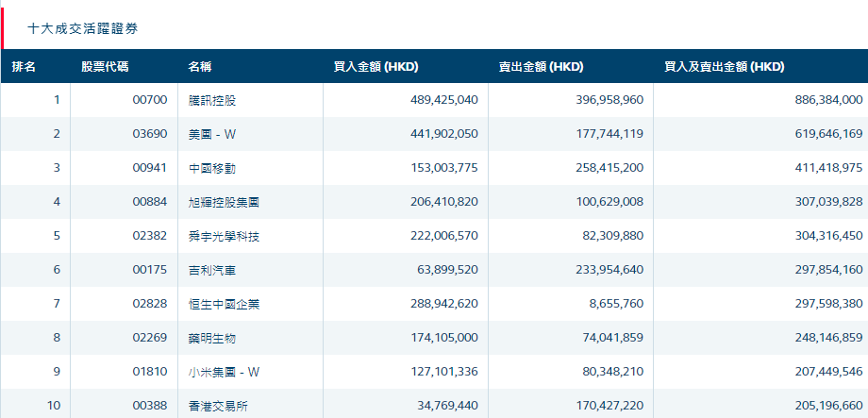Select stock code 00700
This screenshot has height=418, width=868.
point(150,100)
